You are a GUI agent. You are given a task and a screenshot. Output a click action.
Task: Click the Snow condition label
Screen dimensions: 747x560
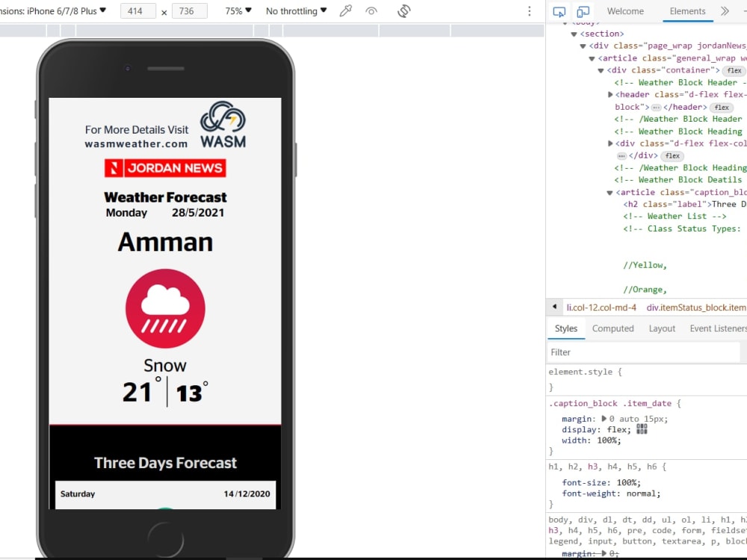(x=165, y=365)
